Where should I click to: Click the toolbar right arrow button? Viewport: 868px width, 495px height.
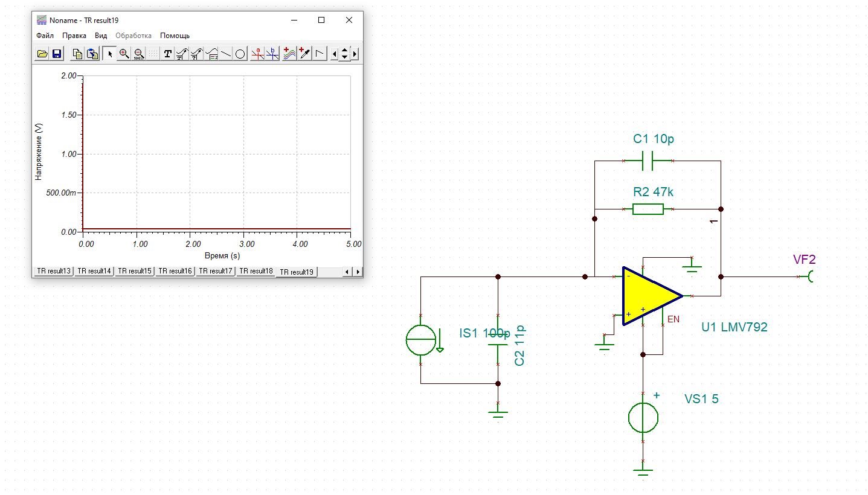[x=355, y=54]
